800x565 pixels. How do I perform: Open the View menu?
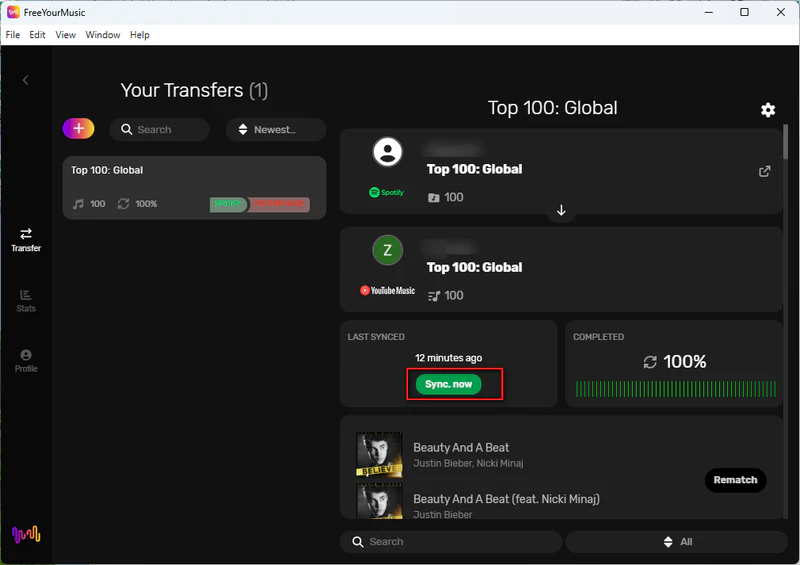coord(65,35)
